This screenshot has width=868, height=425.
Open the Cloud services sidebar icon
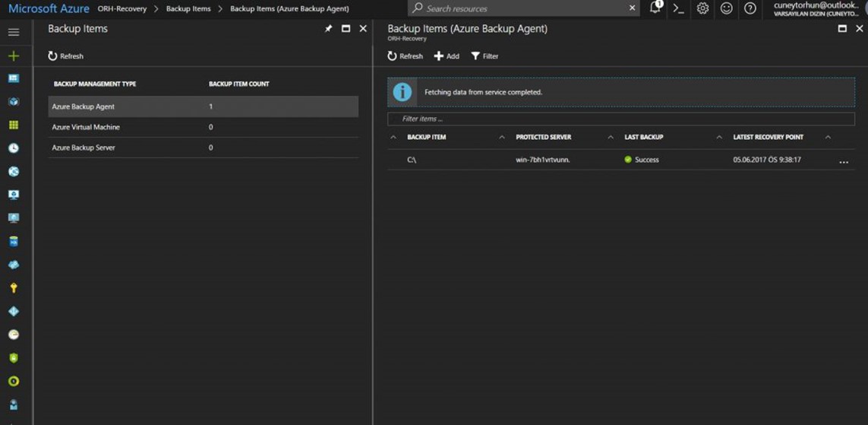14,265
